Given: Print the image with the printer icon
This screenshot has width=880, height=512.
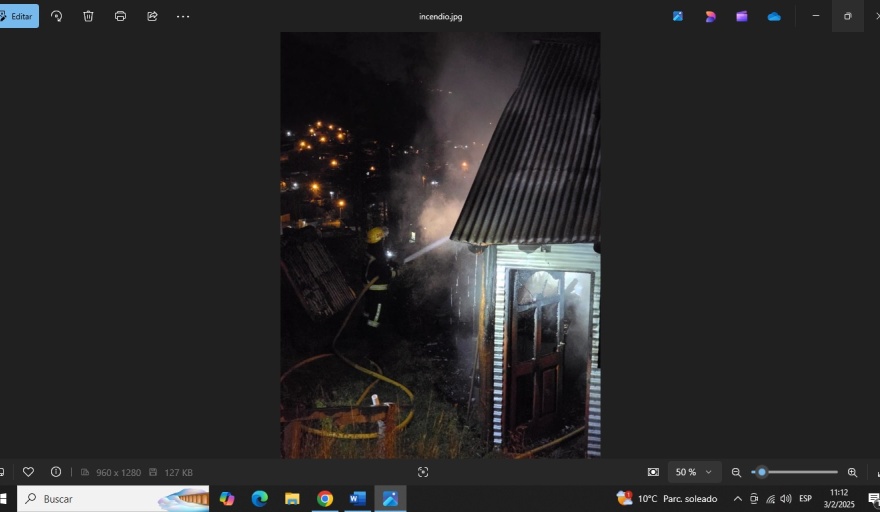Looking at the screenshot, I should (120, 16).
